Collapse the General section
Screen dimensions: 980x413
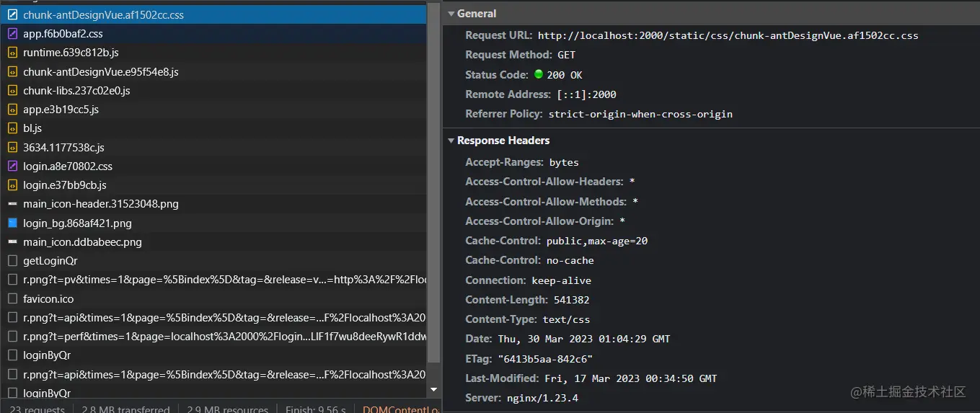(x=451, y=14)
